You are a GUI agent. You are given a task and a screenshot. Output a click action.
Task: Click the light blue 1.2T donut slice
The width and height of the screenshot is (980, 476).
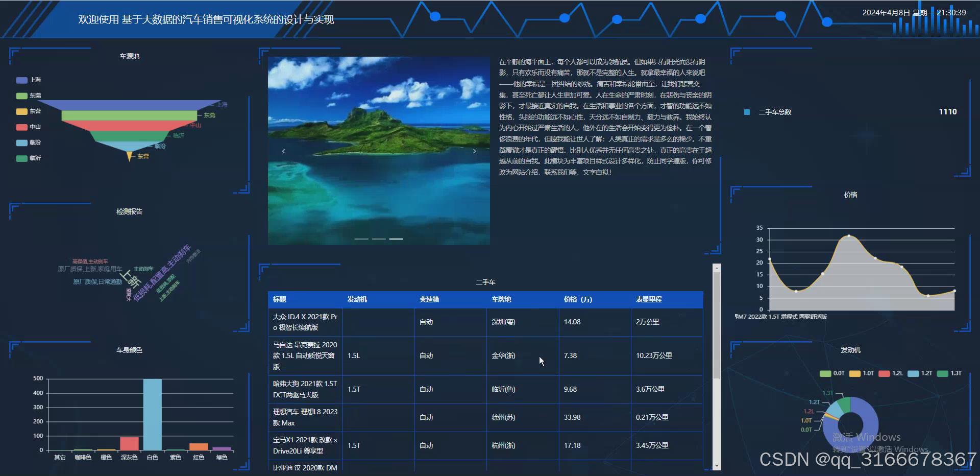click(834, 410)
